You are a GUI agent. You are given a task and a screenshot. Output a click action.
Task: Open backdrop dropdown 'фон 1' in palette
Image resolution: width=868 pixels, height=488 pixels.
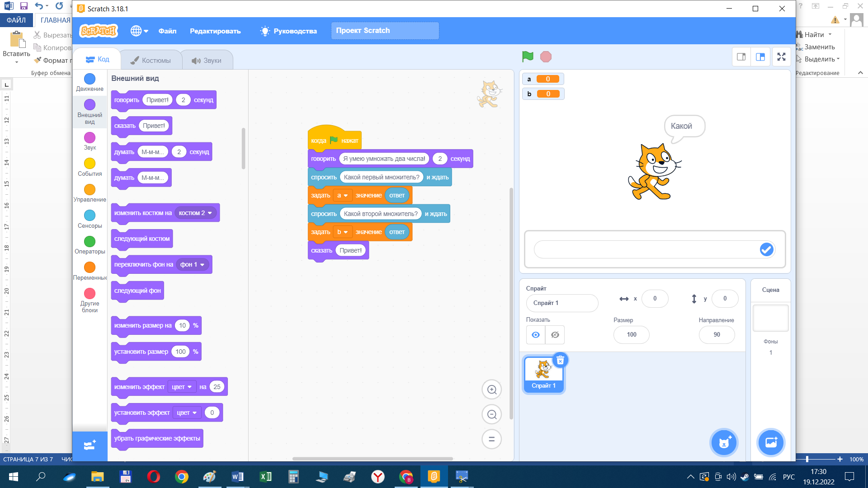192,264
